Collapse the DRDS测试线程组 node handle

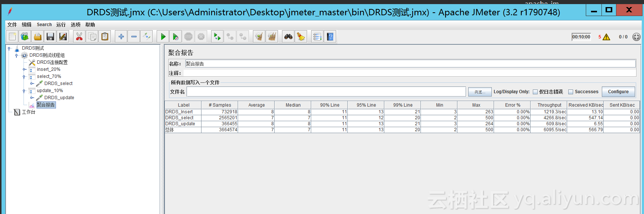click(16, 56)
